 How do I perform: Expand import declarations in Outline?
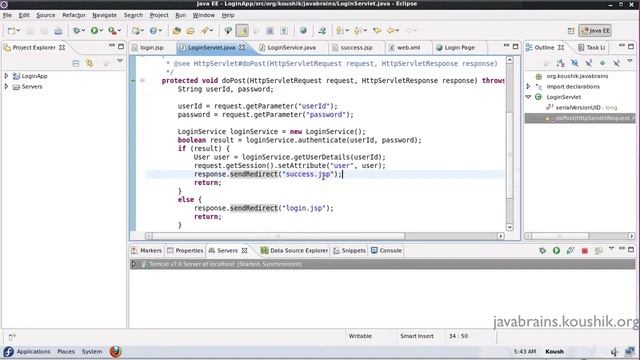(x=528, y=87)
